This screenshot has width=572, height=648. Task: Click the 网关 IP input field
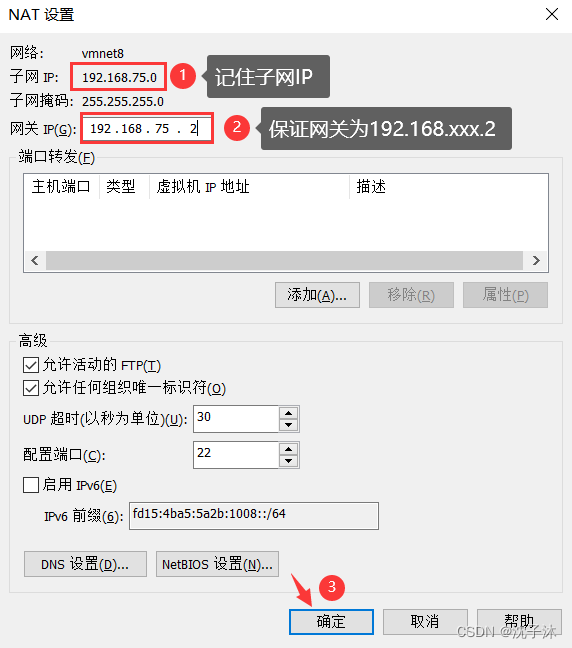tap(147, 129)
